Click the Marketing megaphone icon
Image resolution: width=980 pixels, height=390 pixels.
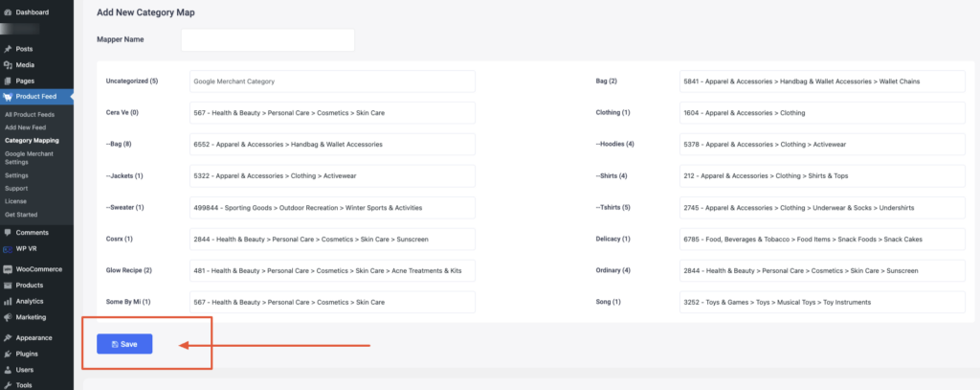8,317
